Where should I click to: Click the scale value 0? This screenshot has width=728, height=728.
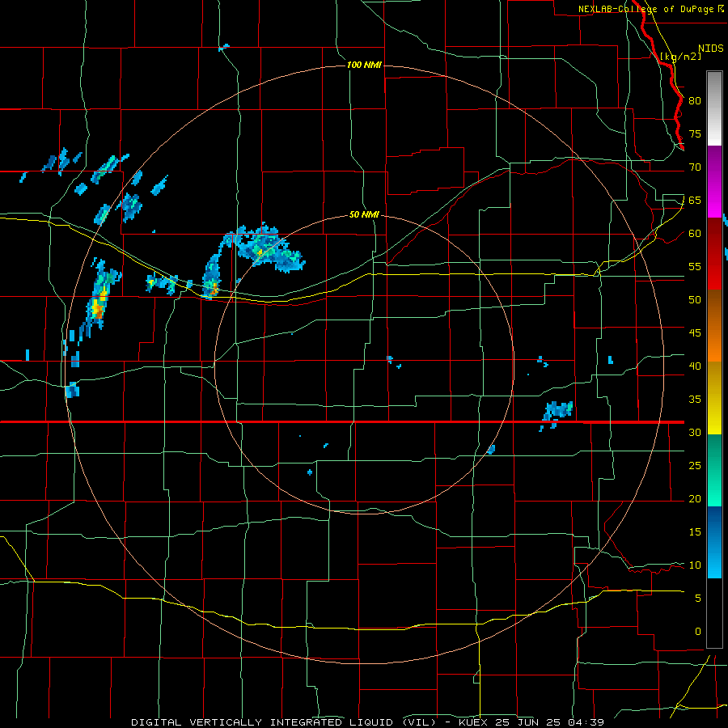point(698,632)
